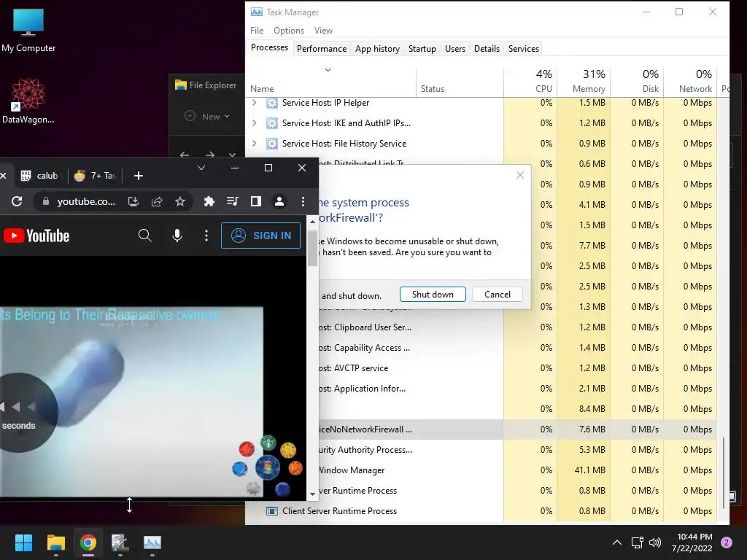Click the Chrome taskbar icon
This screenshot has width=747, height=560.
(x=88, y=542)
